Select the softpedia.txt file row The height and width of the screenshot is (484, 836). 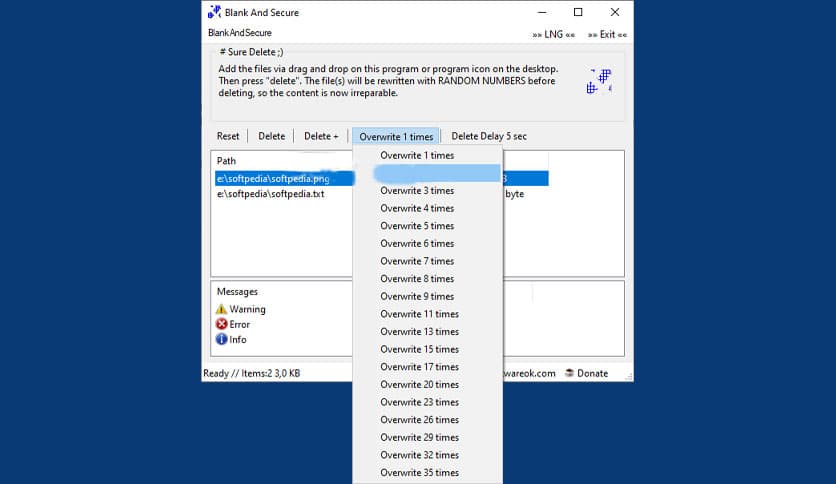270,194
